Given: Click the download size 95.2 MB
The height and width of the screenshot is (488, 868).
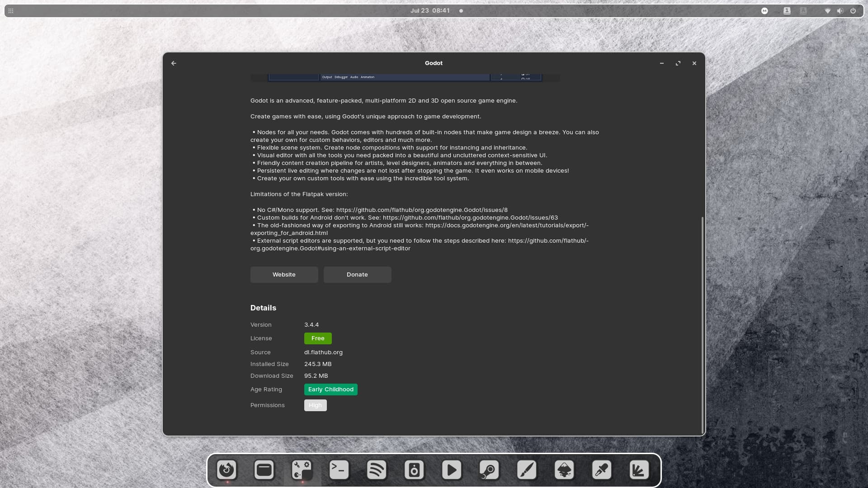Looking at the screenshot, I should coord(316,376).
